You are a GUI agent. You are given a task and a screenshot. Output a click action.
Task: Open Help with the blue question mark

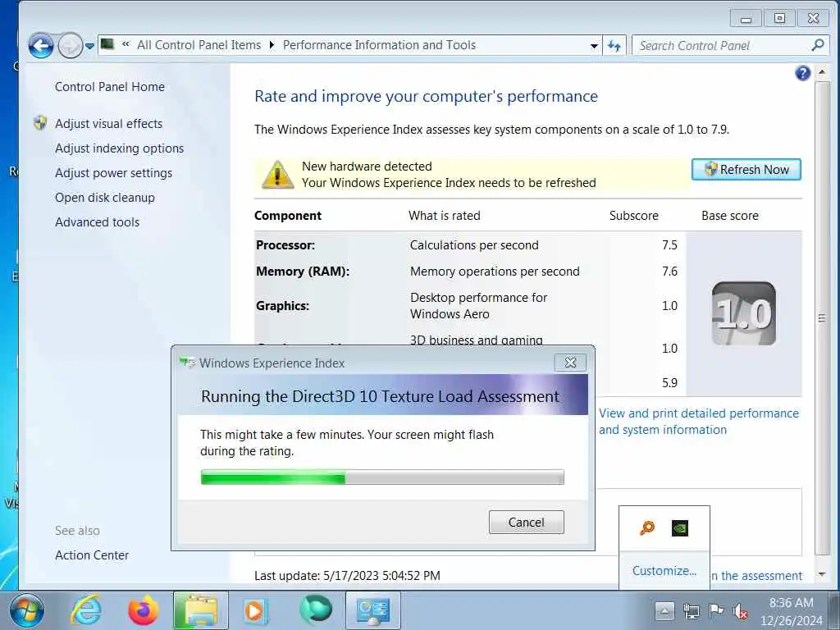coord(802,73)
